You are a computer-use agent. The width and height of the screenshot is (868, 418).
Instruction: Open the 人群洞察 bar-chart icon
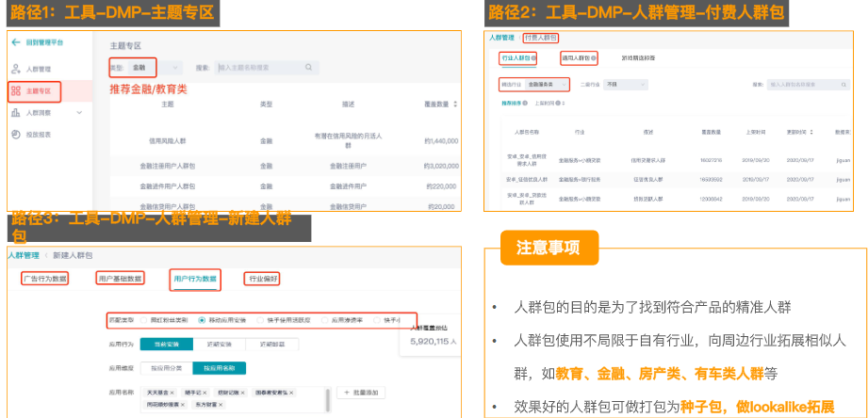point(16,113)
